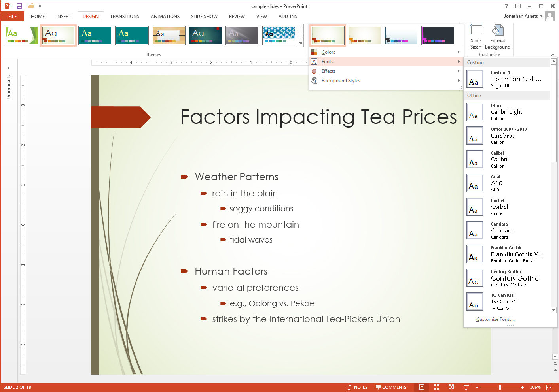Click the Background Styles icon

click(314, 81)
